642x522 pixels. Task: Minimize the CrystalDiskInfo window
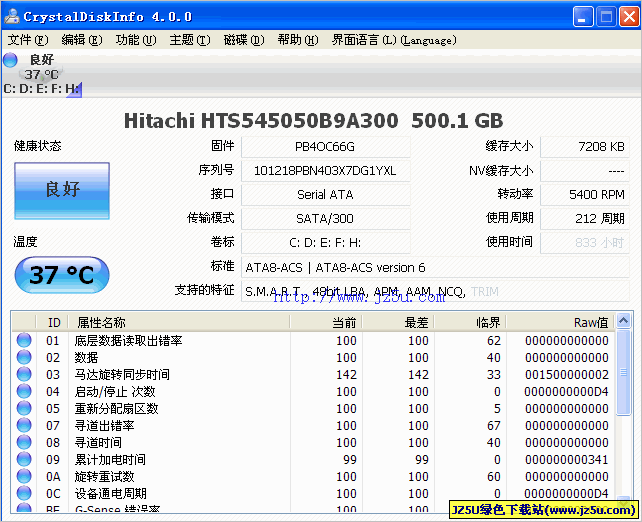[583, 16]
